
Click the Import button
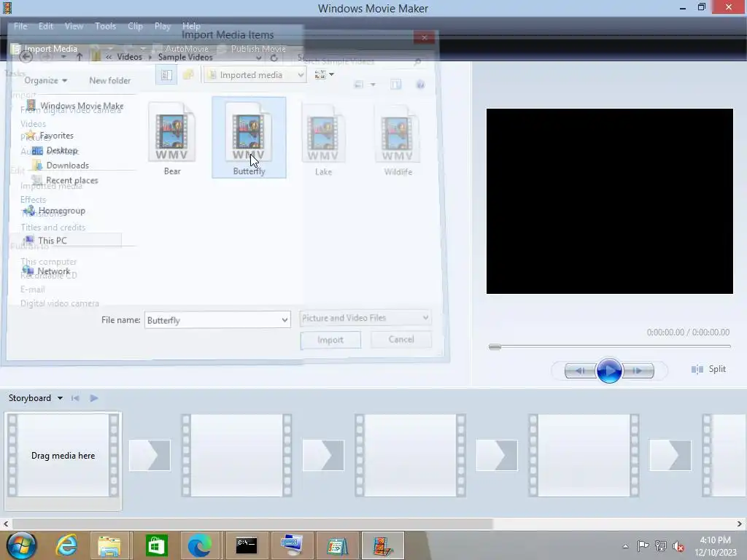click(x=330, y=340)
